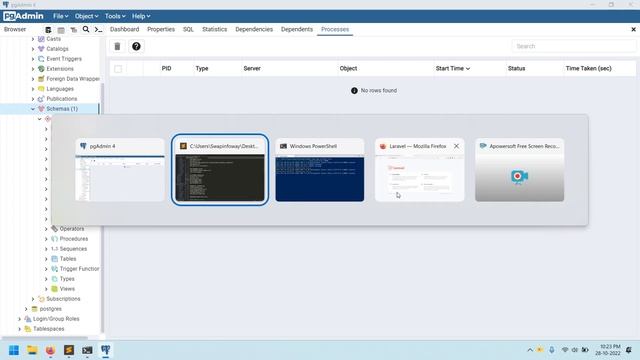Click the Schemas node icon

[x=41, y=109]
